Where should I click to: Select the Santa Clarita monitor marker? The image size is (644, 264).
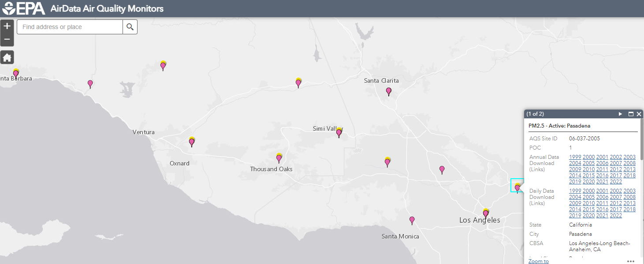pyautogui.click(x=389, y=92)
